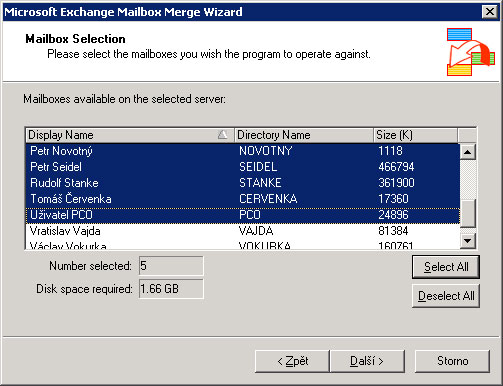The height and width of the screenshot is (386, 503).
Task: Click the sort arrow in Display Name header
Action: tap(222, 135)
